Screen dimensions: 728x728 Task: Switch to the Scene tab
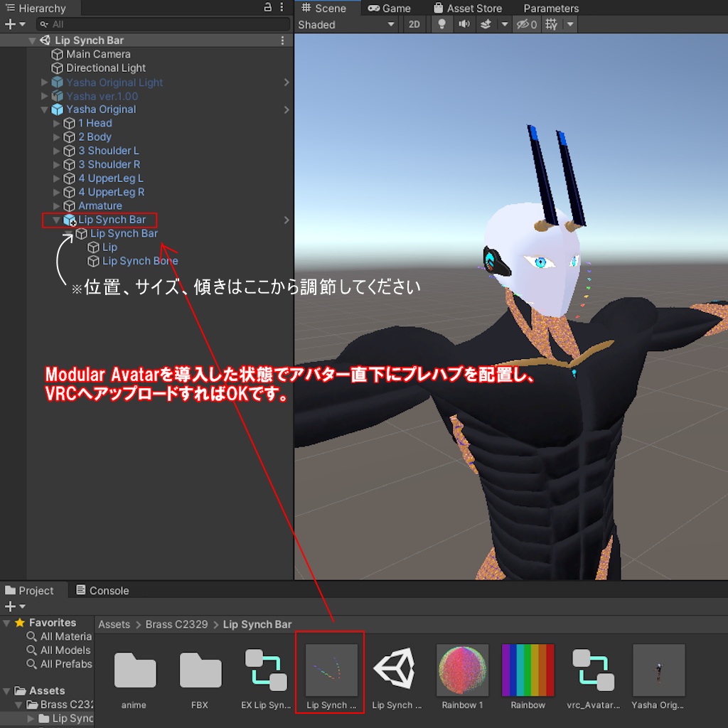tap(323, 9)
